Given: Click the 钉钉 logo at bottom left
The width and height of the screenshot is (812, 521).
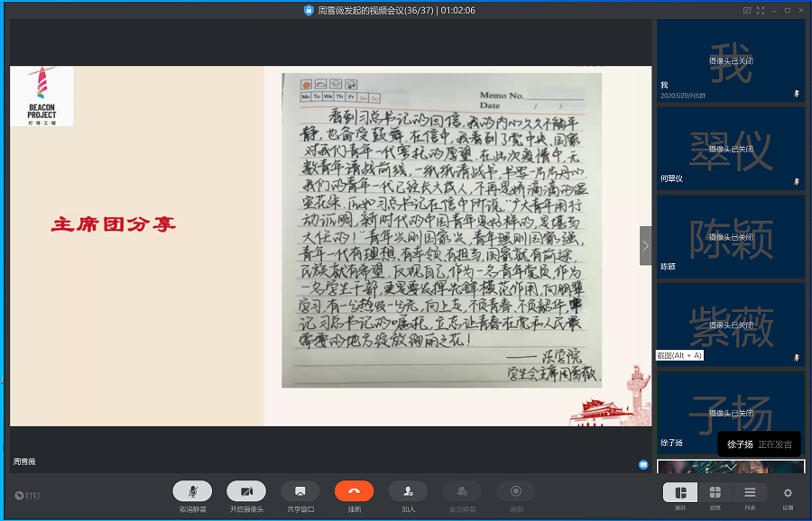Looking at the screenshot, I should click(27, 496).
